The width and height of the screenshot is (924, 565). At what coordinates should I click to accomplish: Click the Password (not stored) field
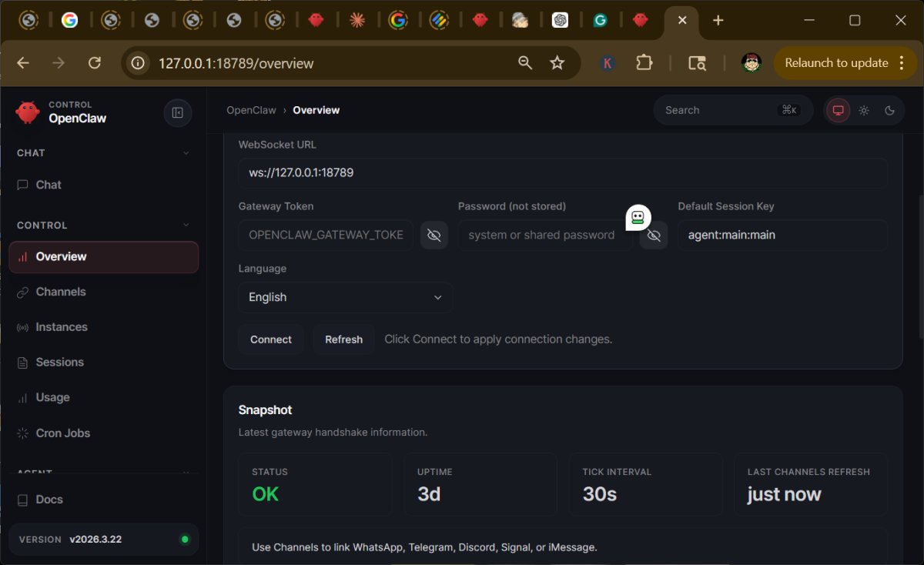(x=545, y=235)
